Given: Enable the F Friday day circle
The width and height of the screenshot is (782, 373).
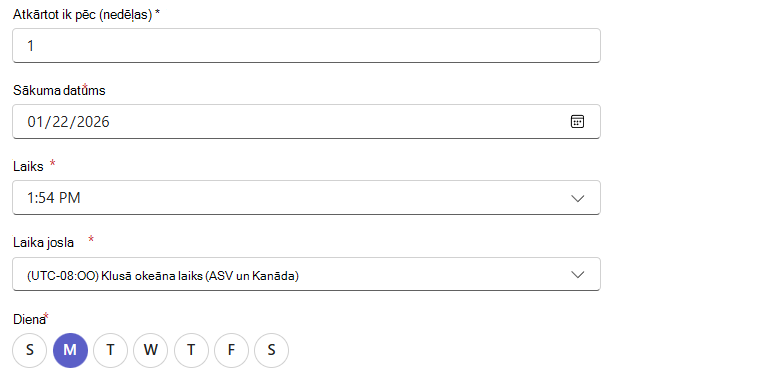Looking at the screenshot, I should [x=231, y=351].
